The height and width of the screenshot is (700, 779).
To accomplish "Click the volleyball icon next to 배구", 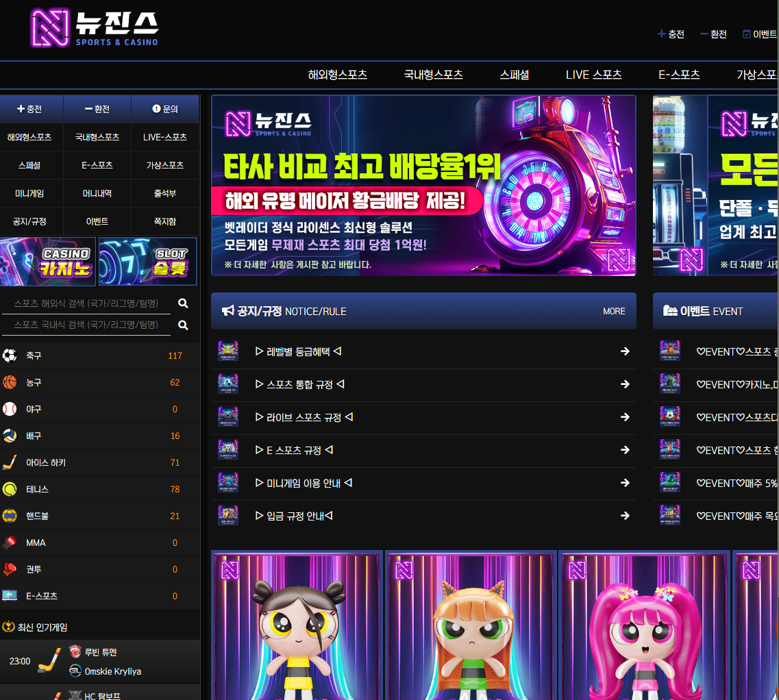I will click(x=10, y=436).
